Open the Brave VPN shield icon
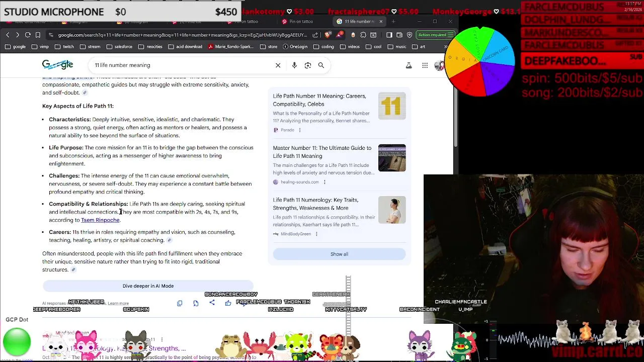The width and height of the screenshot is (644, 362). [410, 35]
